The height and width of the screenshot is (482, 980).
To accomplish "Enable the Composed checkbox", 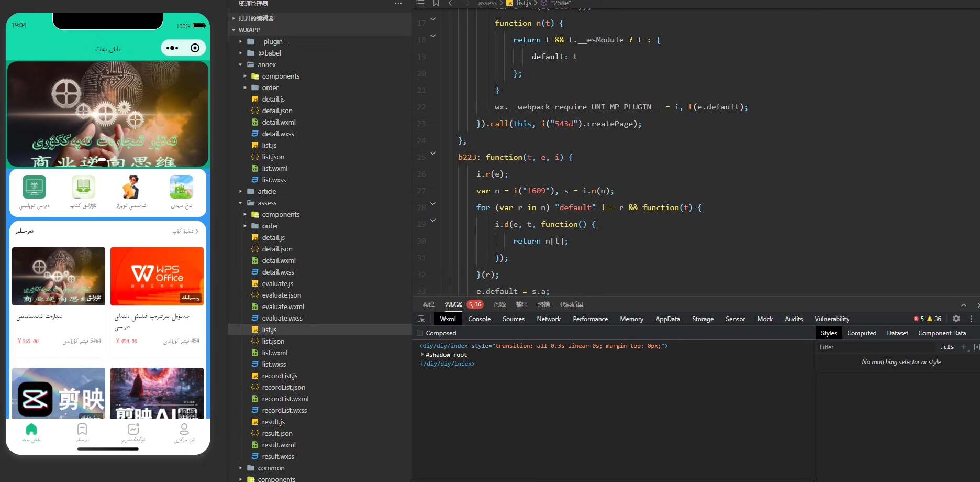I will pyautogui.click(x=420, y=333).
